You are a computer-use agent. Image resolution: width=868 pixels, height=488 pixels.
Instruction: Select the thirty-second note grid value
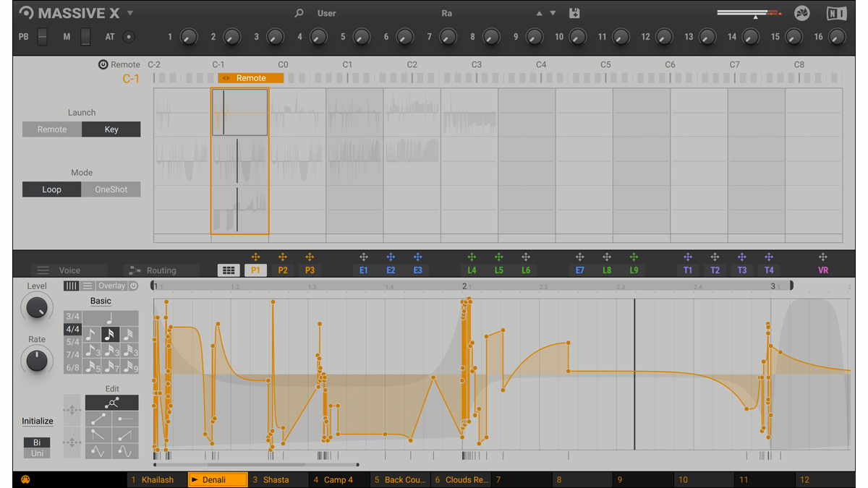pos(129,335)
